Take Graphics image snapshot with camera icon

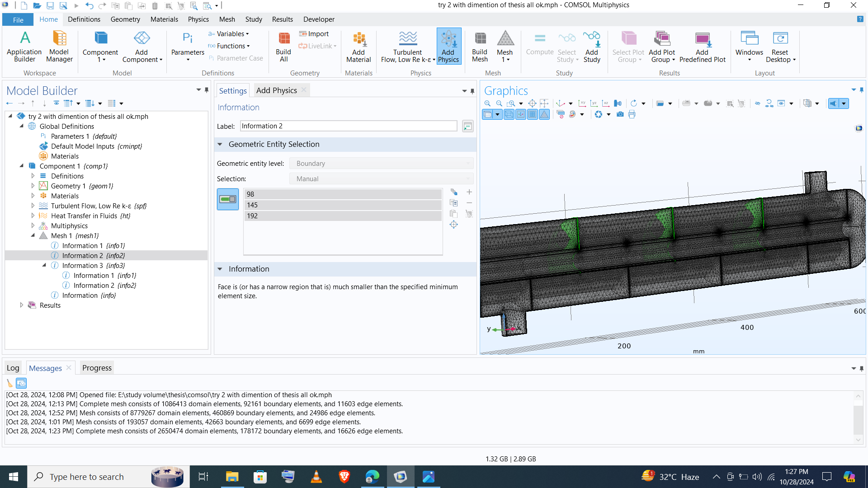tap(620, 114)
